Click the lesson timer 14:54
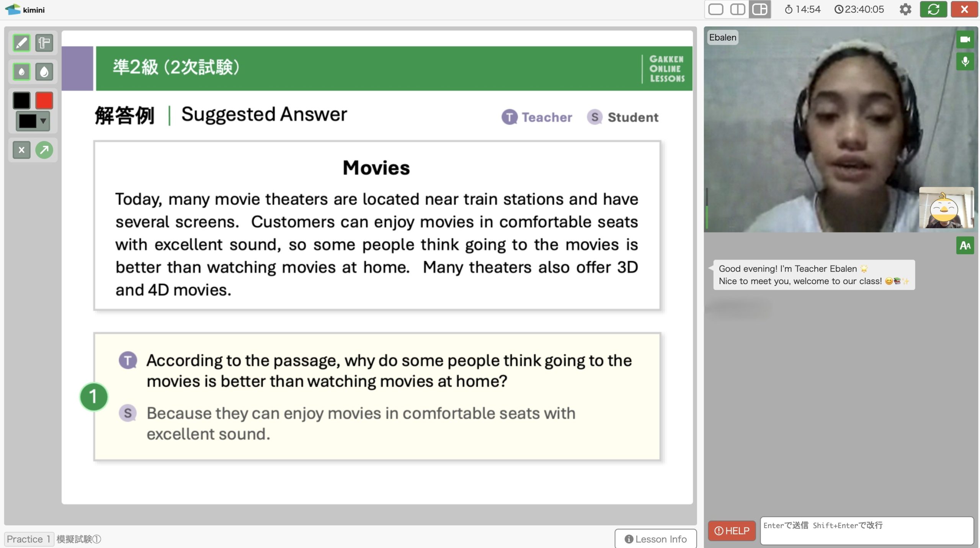The image size is (980, 548). pos(802,9)
